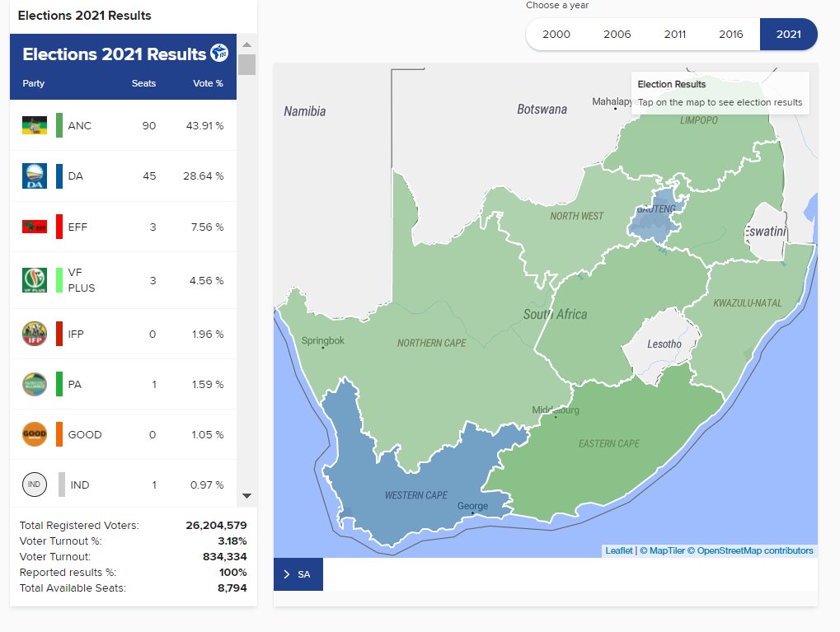Click the GOOD party logo
This screenshot has height=632, width=840.
35,434
